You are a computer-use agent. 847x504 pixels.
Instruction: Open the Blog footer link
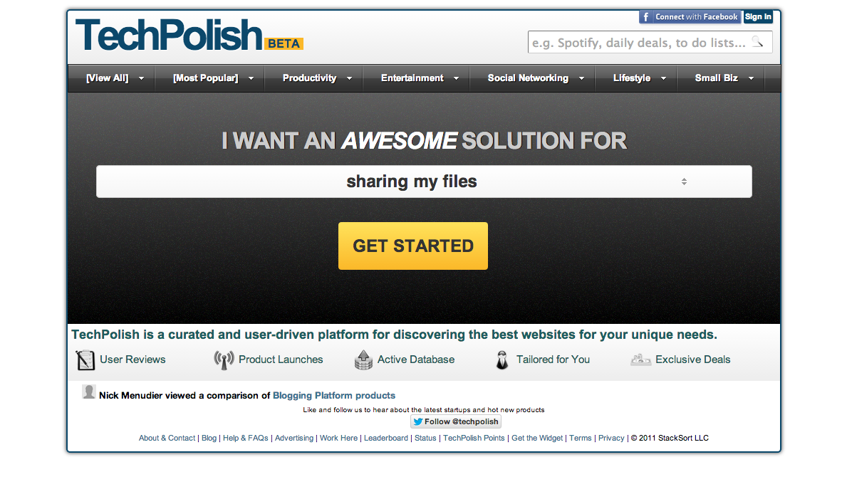209,439
